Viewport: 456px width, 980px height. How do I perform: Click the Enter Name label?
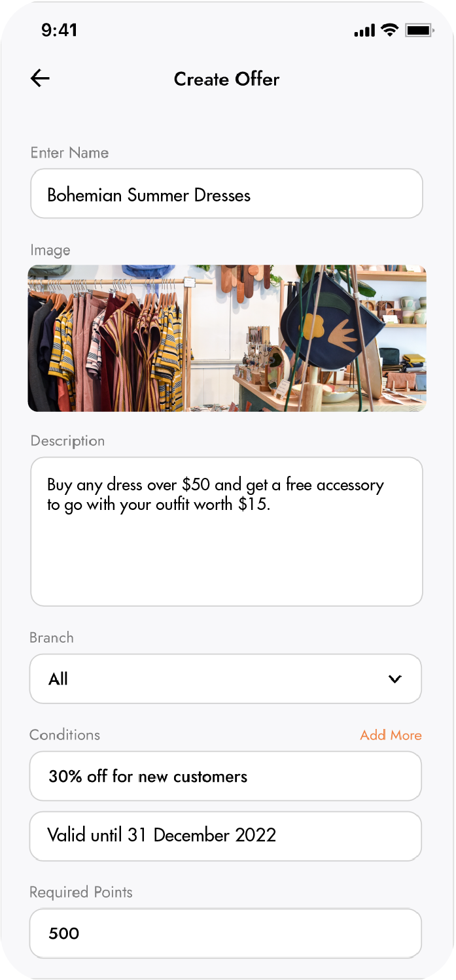click(x=69, y=153)
